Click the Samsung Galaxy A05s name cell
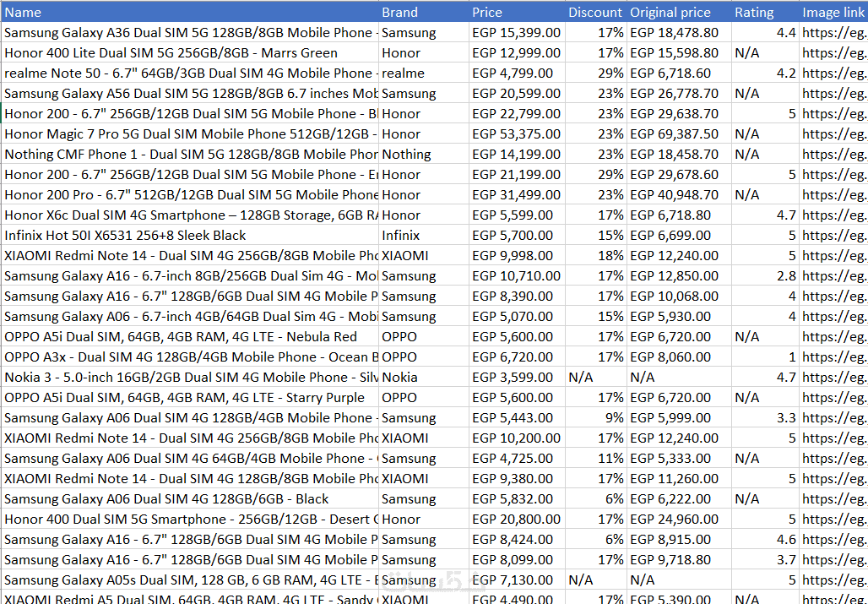 pos(191,580)
